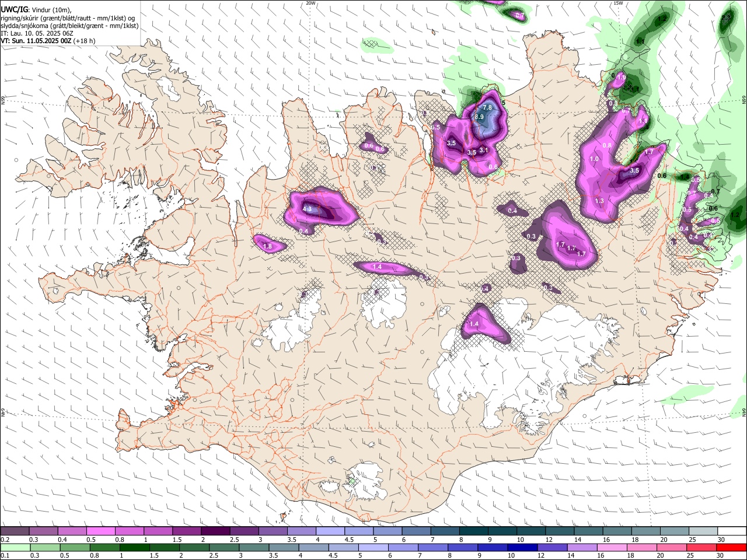This screenshot has height=560, width=747.
Task: Click the 0.2–0.3 dusky purple swatch in the top legend row
Action: coord(15,531)
